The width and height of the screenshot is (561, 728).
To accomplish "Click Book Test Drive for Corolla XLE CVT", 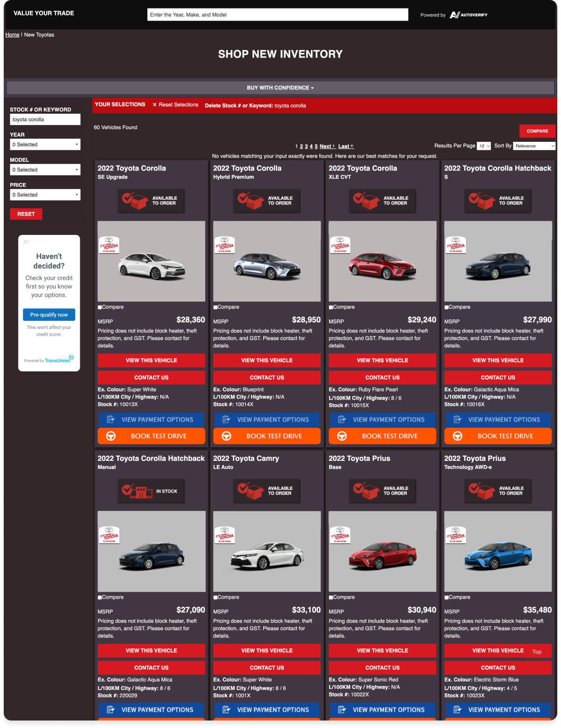I will [382, 436].
